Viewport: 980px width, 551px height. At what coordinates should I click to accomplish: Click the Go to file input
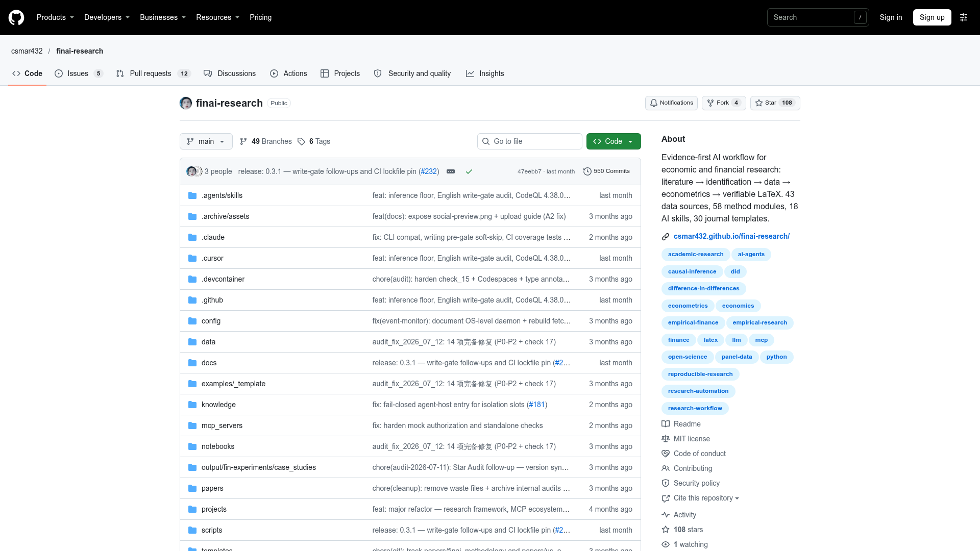click(x=529, y=141)
